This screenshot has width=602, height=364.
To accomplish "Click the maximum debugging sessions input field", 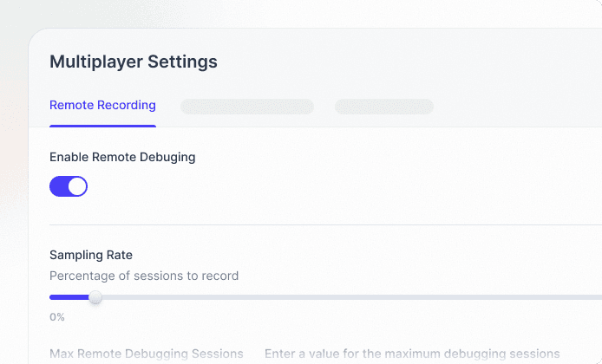I will point(412,354).
